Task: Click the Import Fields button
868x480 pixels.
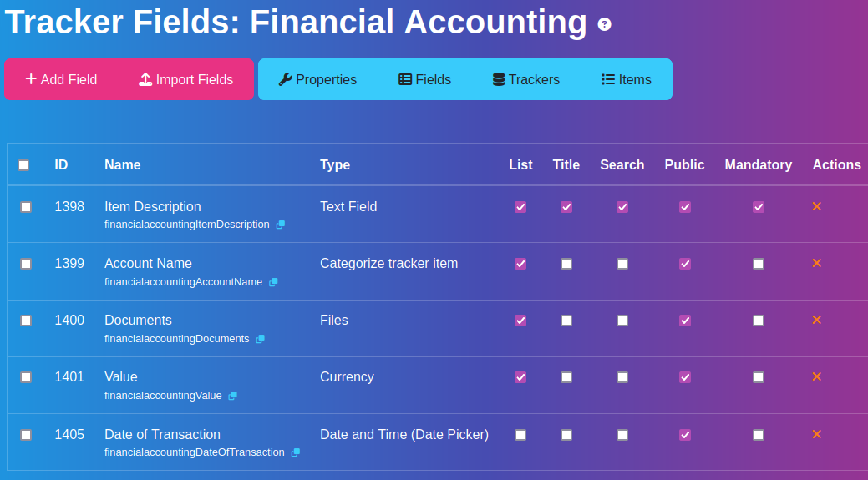Action: point(186,79)
